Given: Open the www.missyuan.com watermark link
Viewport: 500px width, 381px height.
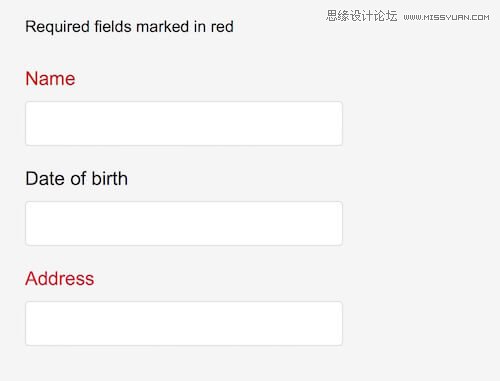Looking at the screenshot, I should 446,17.
